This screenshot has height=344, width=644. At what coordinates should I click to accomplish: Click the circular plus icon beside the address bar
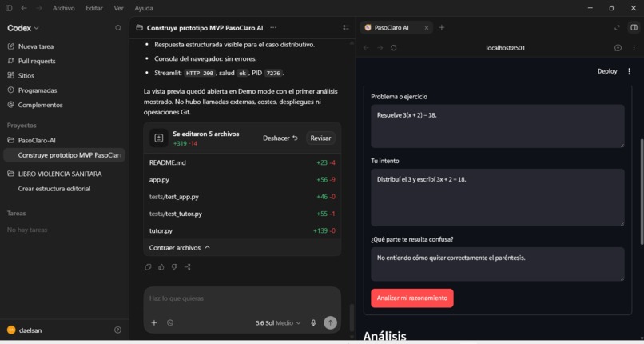click(x=618, y=48)
